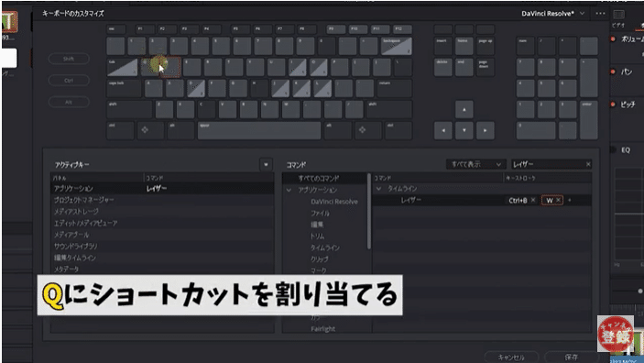Click キャンセル button
This screenshot has height=363, width=644.
(511, 357)
